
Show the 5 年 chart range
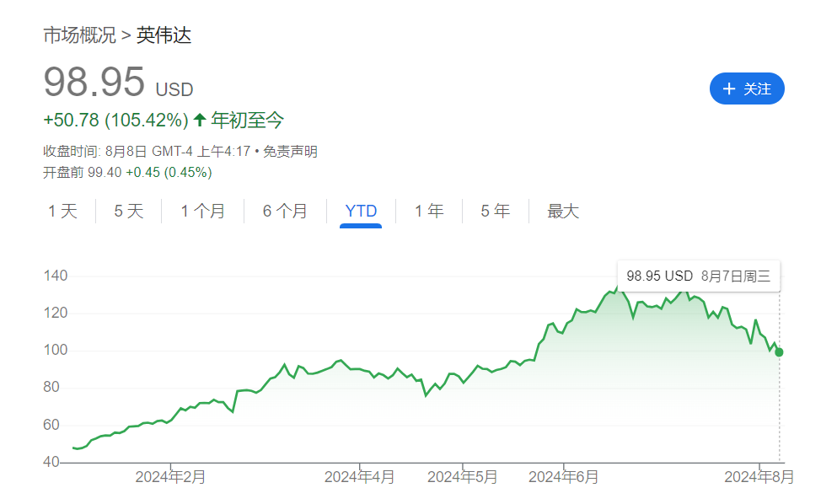click(496, 211)
